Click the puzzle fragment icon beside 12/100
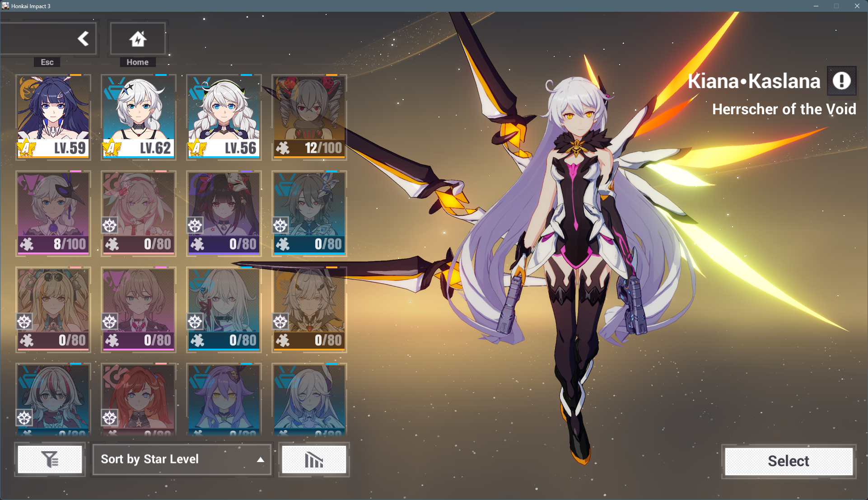Viewport: 868px width, 500px height. click(283, 148)
